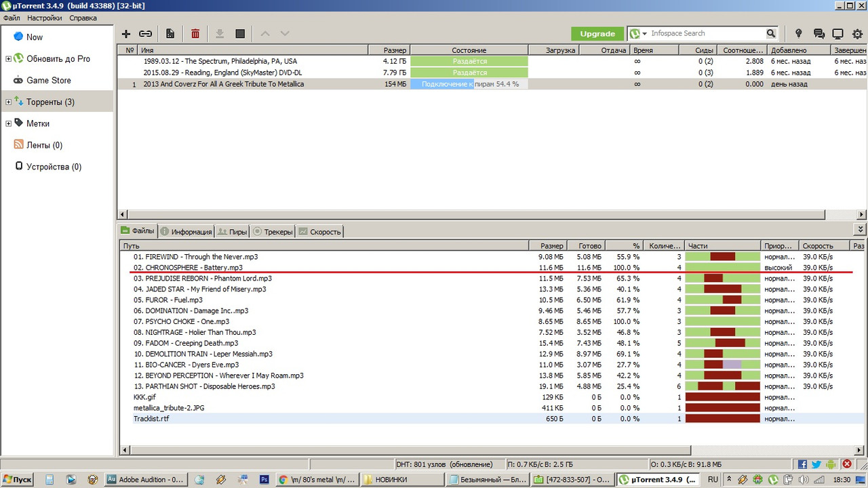Select file metallica_tribute-2.JPG
868x488 pixels.
click(x=169, y=408)
